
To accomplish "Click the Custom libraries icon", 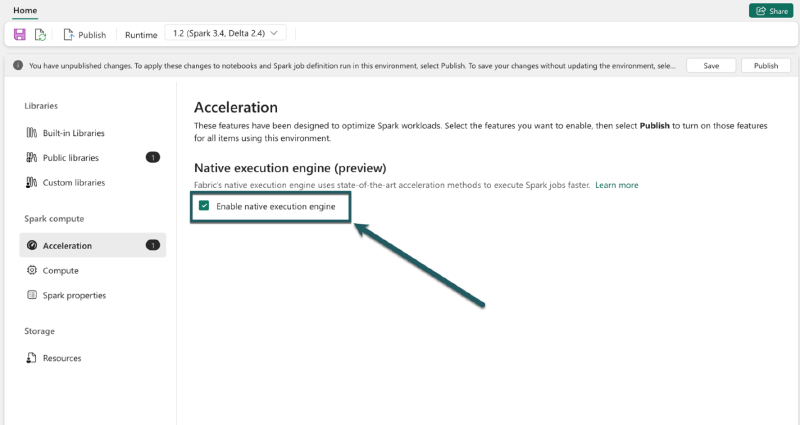I will [x=32, y=183].
